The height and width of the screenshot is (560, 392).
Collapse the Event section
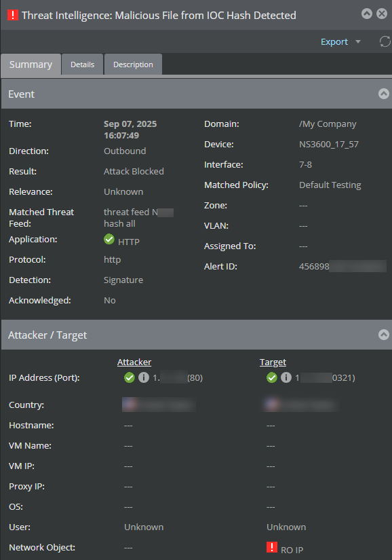383,94
